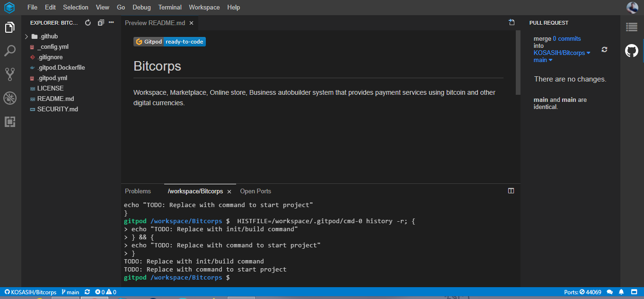Click the Gitpod cube logo
Screen dimensions: 644x299
point(9,8)
